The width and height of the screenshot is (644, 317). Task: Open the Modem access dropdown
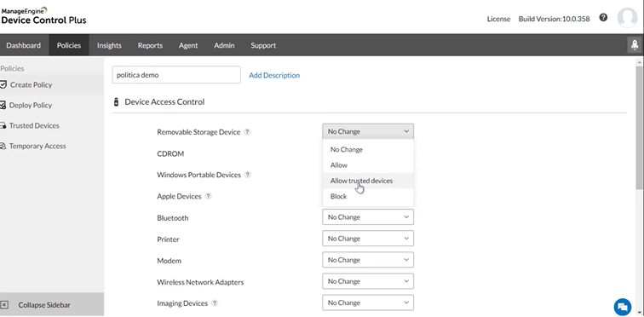[x=368, y=260]
